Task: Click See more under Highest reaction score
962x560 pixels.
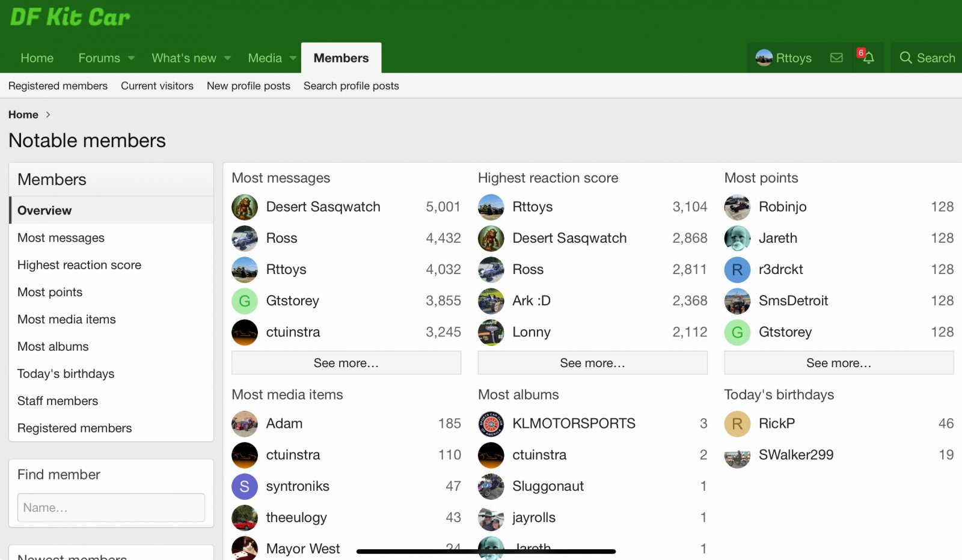Action: tap(593, 363)
